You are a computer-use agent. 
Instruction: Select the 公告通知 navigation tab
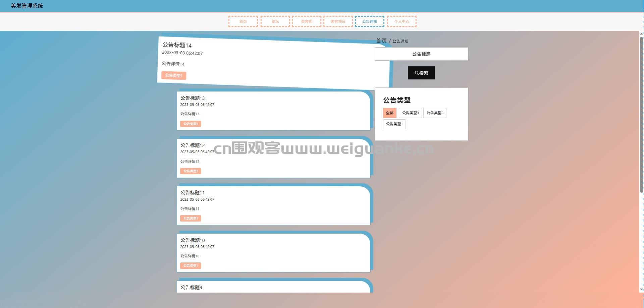pyautogui.click(x=370, y=21)
